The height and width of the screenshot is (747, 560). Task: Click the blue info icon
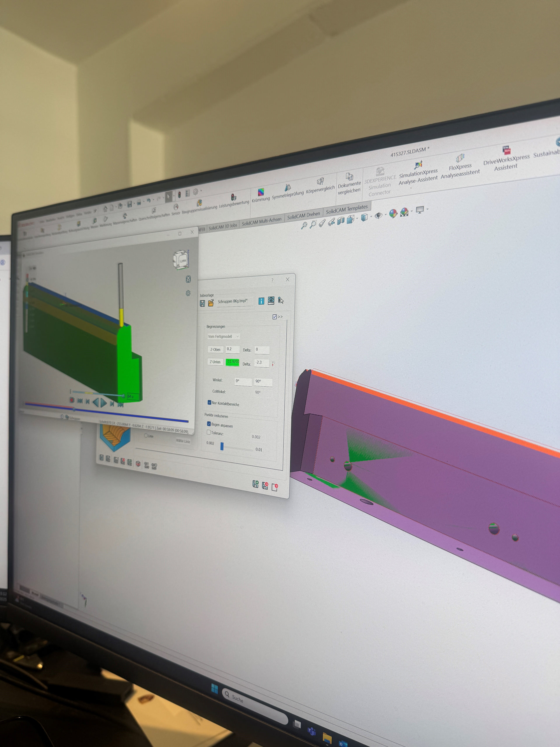click(x=261, y=301)
